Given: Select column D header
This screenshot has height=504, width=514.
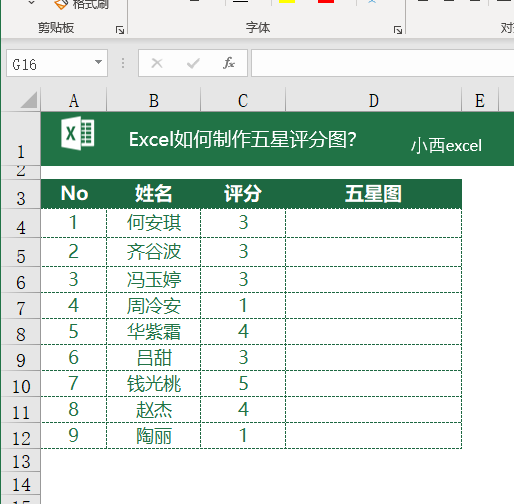Looking at the screenshot, I should coord(374,100).
